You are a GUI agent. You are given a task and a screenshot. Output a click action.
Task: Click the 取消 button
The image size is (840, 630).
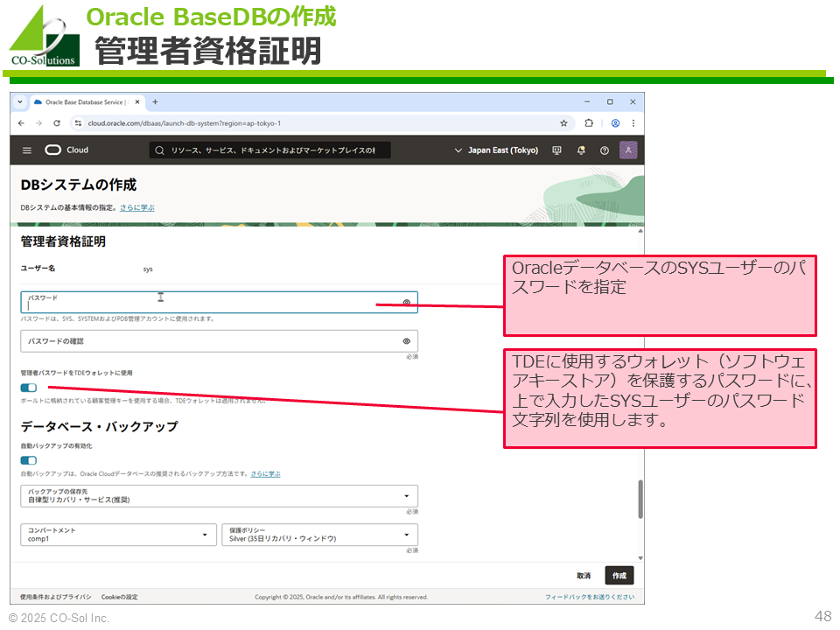pos(584,576)
